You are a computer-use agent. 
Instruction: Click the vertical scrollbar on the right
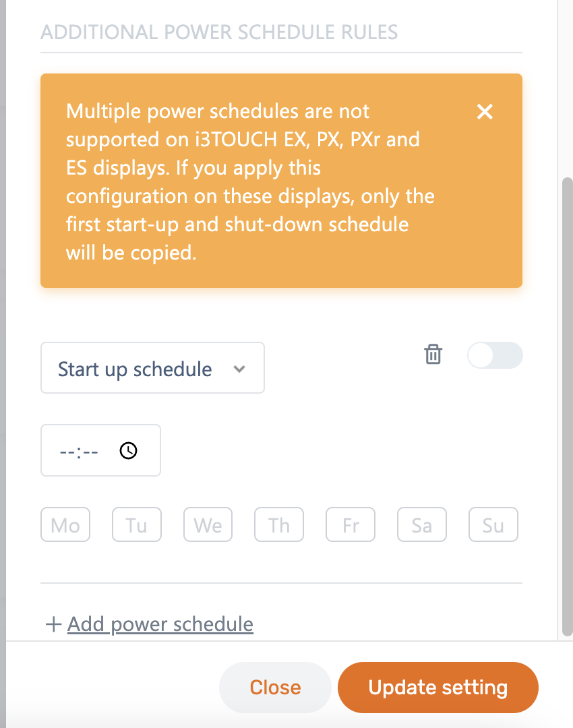click(x=567, y=404)
